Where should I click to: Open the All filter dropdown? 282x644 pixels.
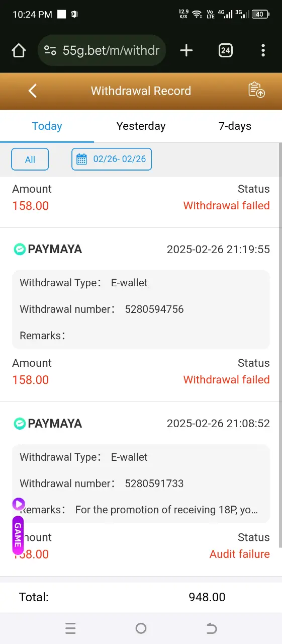[30, 159]
